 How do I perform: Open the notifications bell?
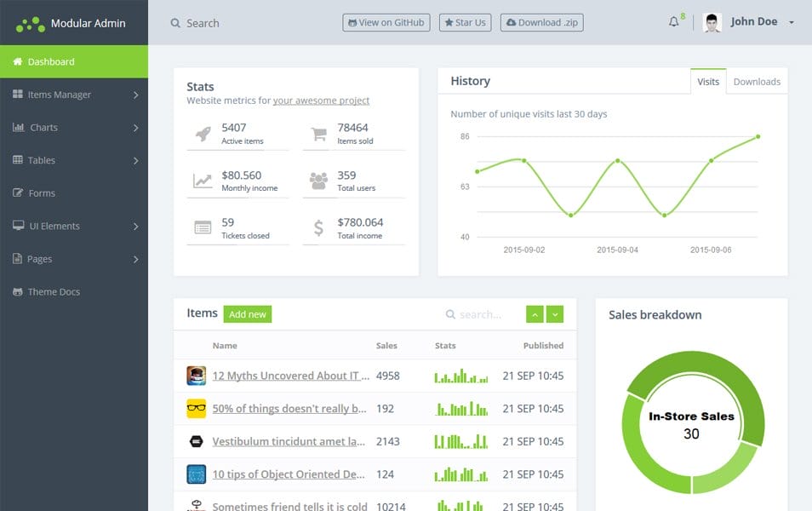(x=673, y=23)
